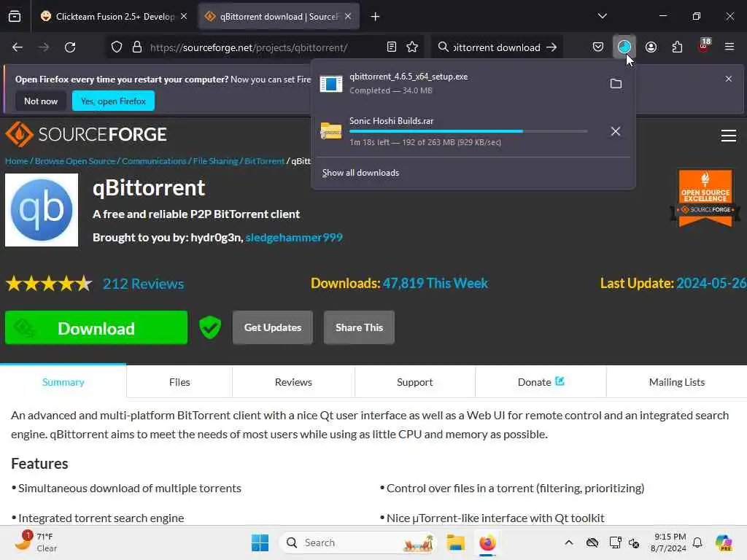The width and height of the screenshot is (747, 560).
Task: Click Share This button
Action: [359, 327]
